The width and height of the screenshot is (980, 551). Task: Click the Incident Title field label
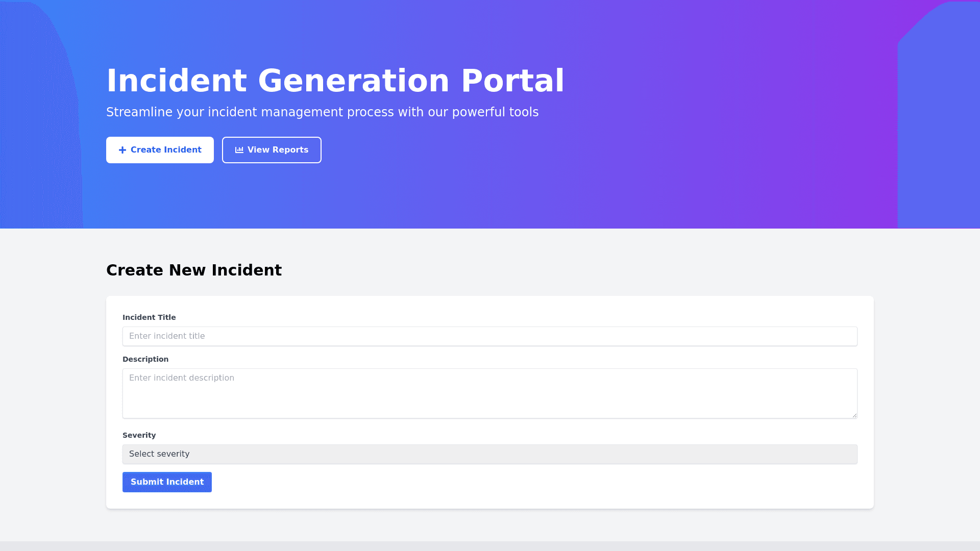tap(149, 317)
